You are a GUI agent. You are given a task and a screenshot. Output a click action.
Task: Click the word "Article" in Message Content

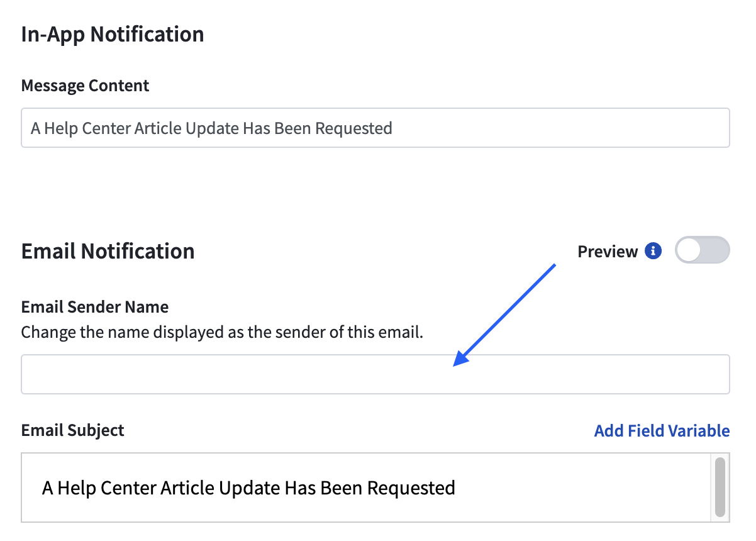click(x=158, y=128)
